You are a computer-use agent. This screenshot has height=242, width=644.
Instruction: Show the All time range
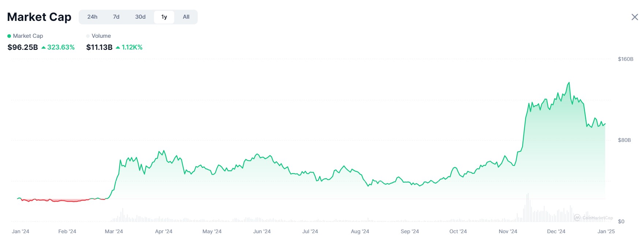tap(186, 17)
